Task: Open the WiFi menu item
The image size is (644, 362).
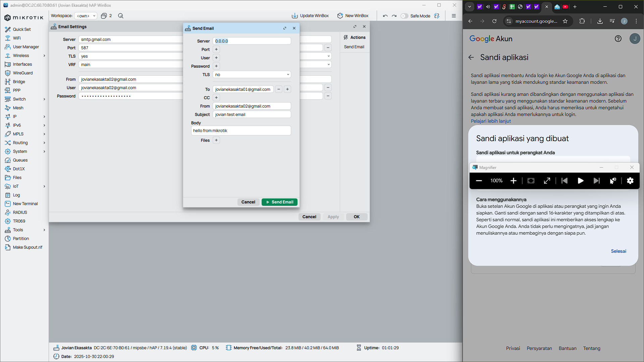Action: (17, 38)
